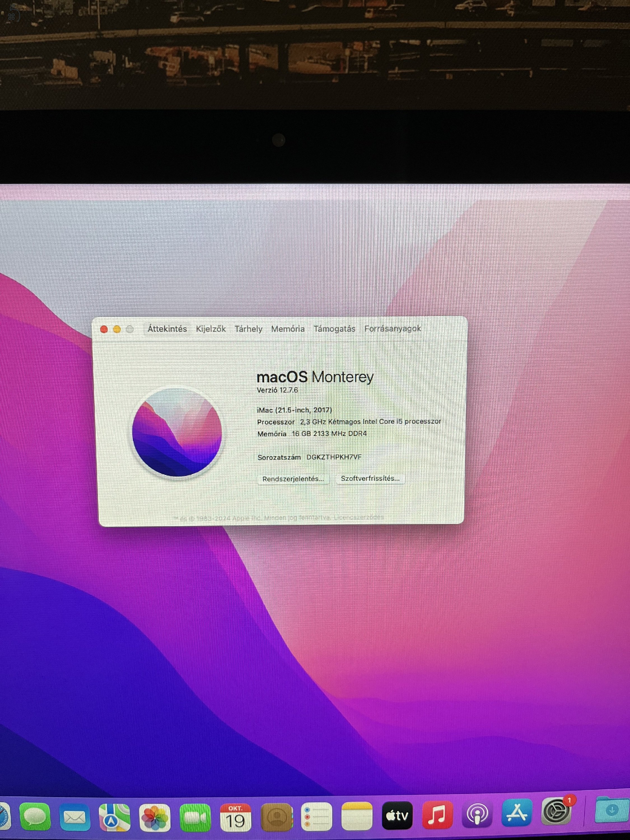Viewport: 630px width, 840px height.
Task: Open the Notes app in the Dock
Action: coord(357,816)
